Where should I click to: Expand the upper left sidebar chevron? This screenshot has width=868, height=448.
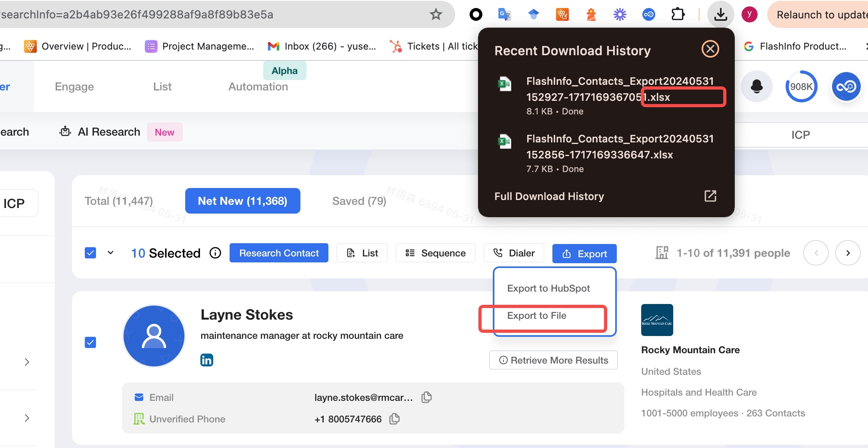click(27, 362)
